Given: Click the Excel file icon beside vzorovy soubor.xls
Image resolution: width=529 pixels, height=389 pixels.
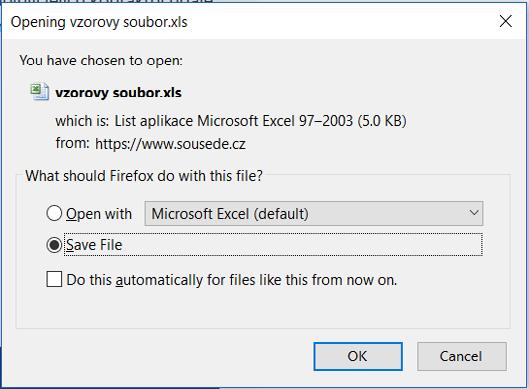Looking at the screenshot, I should point(39,91).
